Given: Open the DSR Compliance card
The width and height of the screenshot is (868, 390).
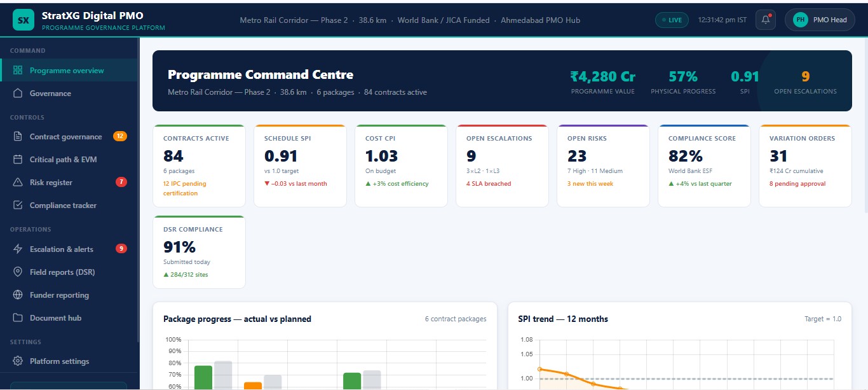Looking at the screenshot, I should point(199,252).
